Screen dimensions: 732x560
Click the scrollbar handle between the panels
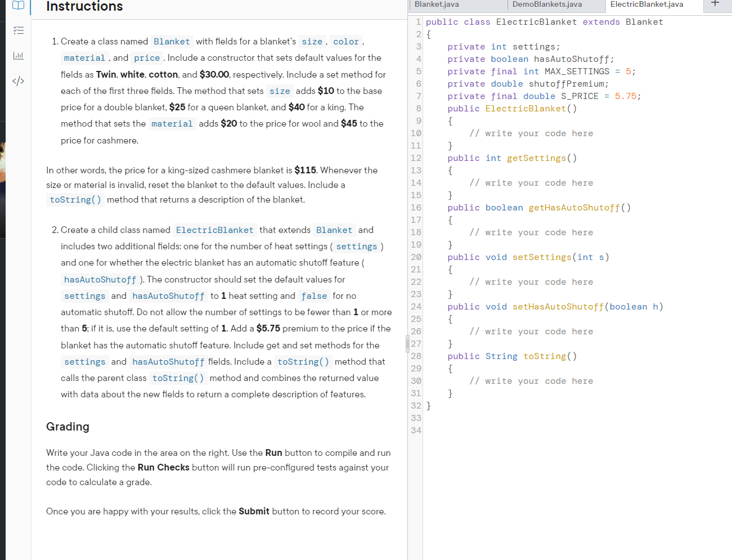point(406,344)
